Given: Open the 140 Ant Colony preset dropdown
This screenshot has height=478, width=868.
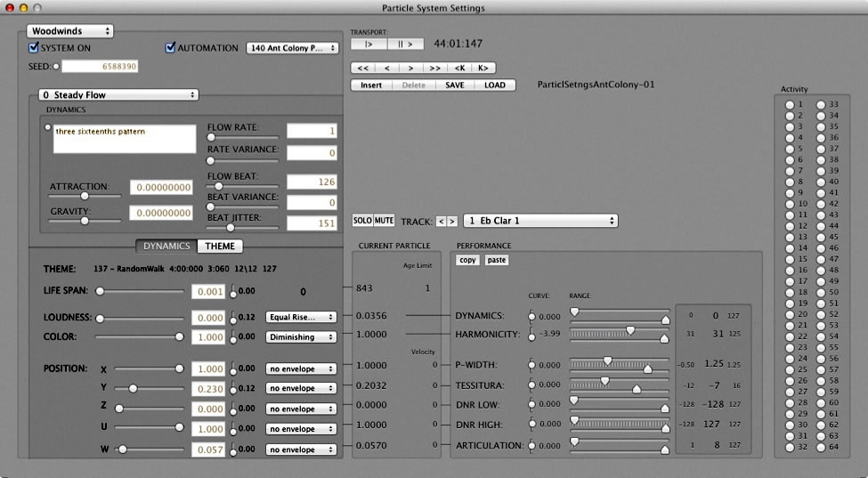Looking at the screenshot, I should [x=292, y=48].
